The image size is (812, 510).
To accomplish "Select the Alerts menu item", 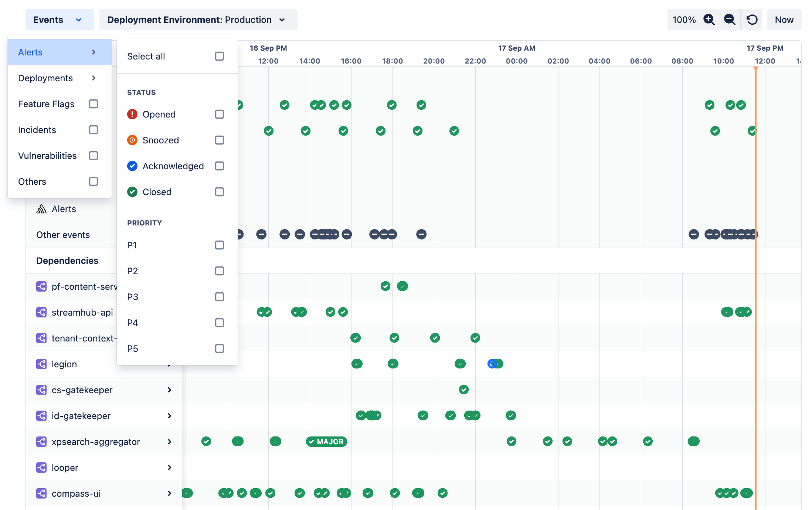I will [60, 52].
